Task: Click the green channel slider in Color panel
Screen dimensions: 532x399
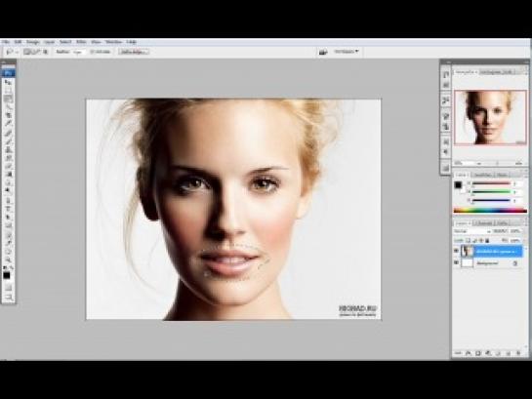Action: pos(491,192)
